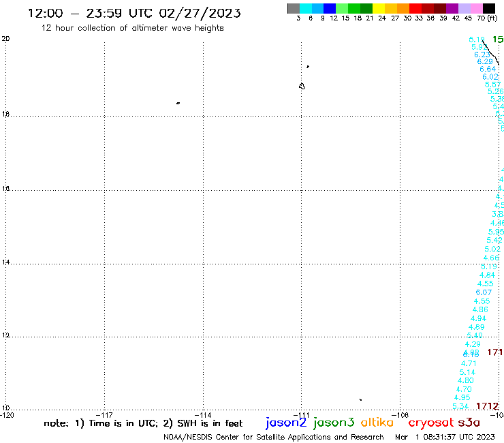Click the wave height value 5.42
This screenshot has width=504, height=443.
tap(494, 240)
